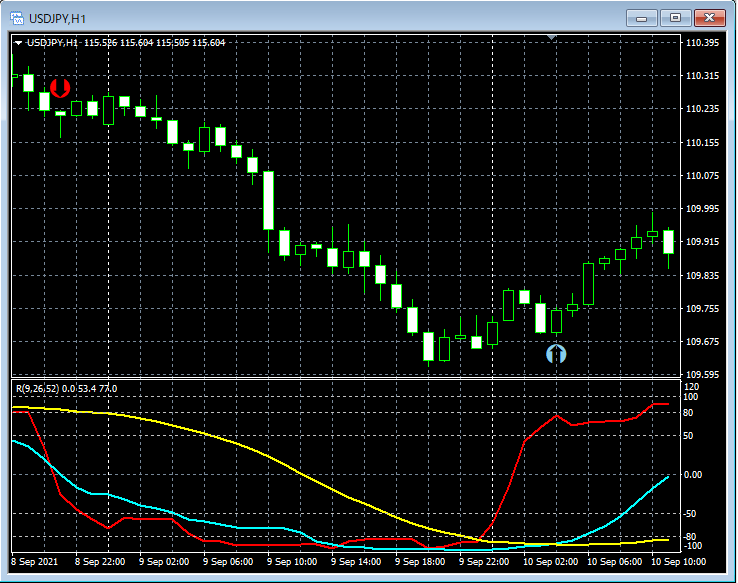The height and width of the screenshot is (583, 738).
Task: Click the gray chart shift triangle marker
Action: click(x=551, y=38)
